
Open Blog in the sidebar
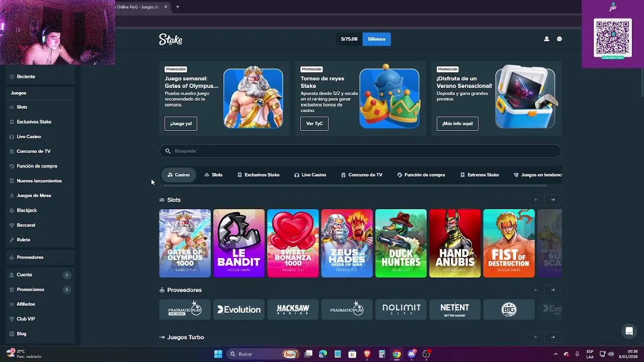point(40,334)
